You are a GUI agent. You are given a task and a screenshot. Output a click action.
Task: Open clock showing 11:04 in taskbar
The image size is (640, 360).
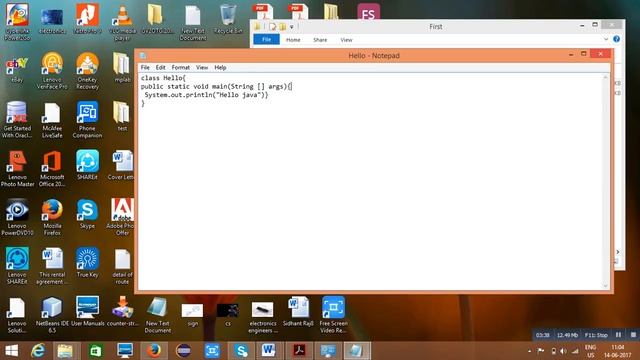(618, 351)
